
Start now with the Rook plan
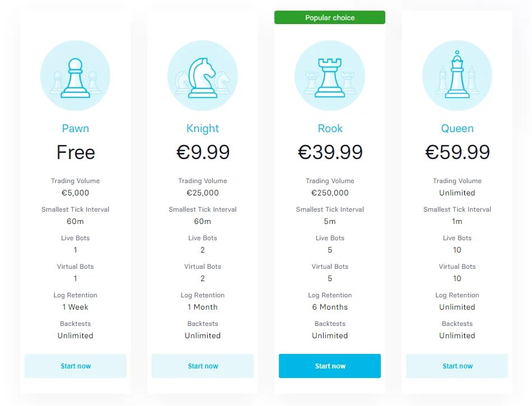click(x=330, y=366)
